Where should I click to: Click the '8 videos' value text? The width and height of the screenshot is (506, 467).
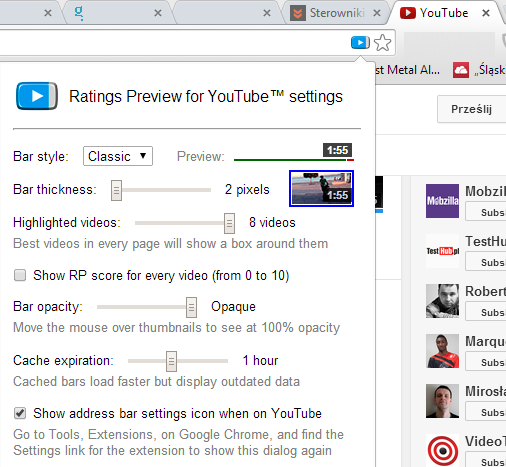click(272, 223)
